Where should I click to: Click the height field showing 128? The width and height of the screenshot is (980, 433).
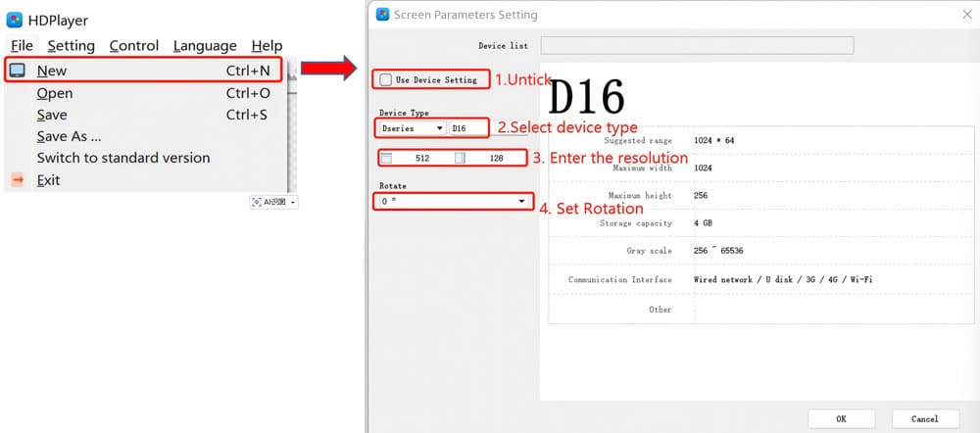(496, 158)
